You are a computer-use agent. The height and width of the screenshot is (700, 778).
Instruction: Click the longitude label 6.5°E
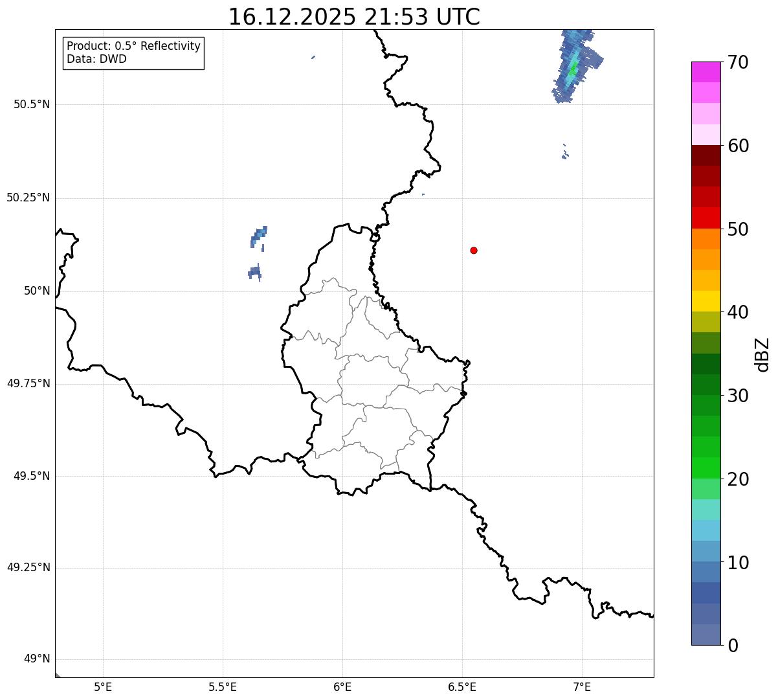tap(462, 686)
